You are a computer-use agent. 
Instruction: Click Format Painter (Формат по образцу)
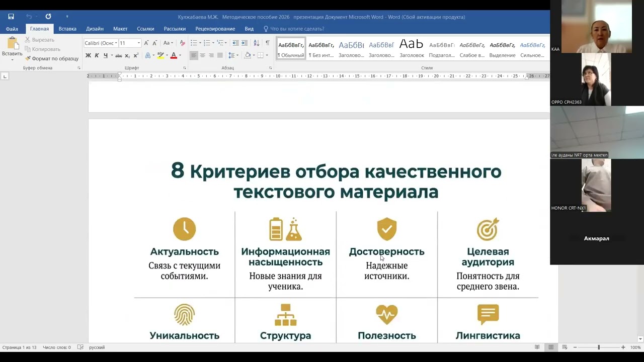[x=52, y=58]
